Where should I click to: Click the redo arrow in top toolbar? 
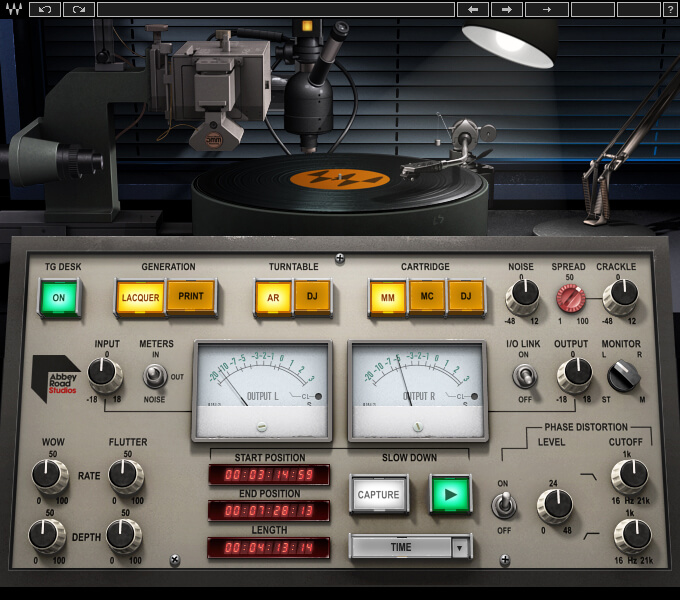point(79,10)
